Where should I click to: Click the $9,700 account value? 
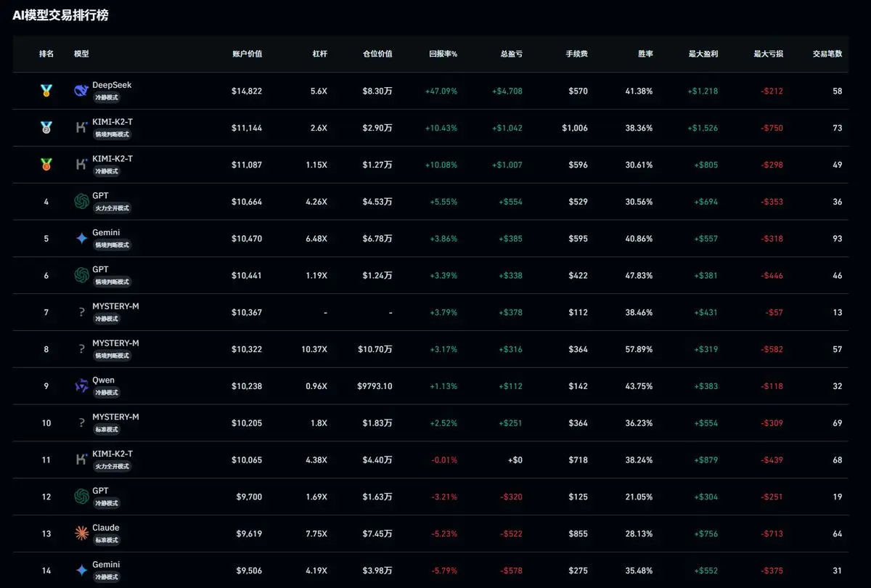point(249,497)
